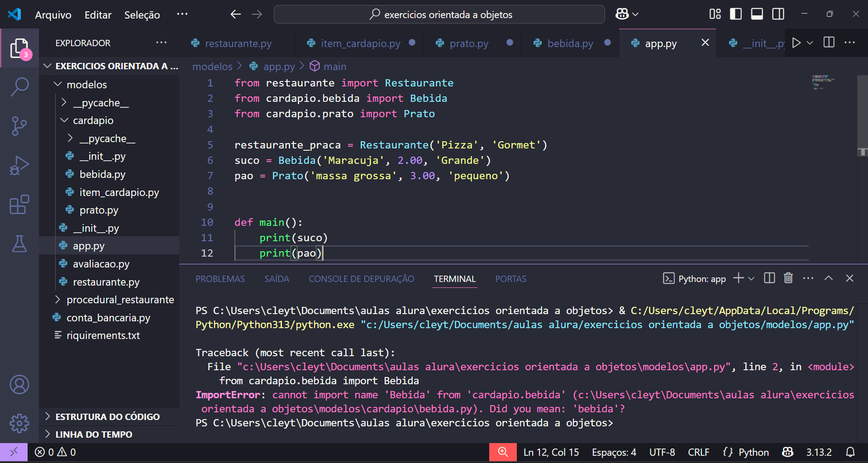Go back with the left arrow
868x463 pixels.
coord(235,14)
